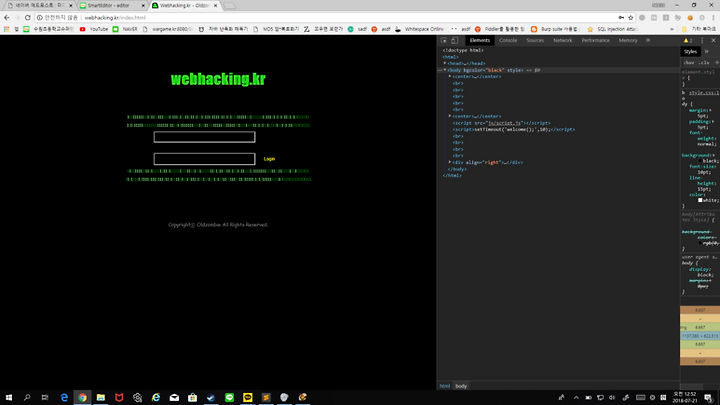Click the Apps grid bookmark icon
Viewport: 720px width, 405px height.
(x=6, y=29)
